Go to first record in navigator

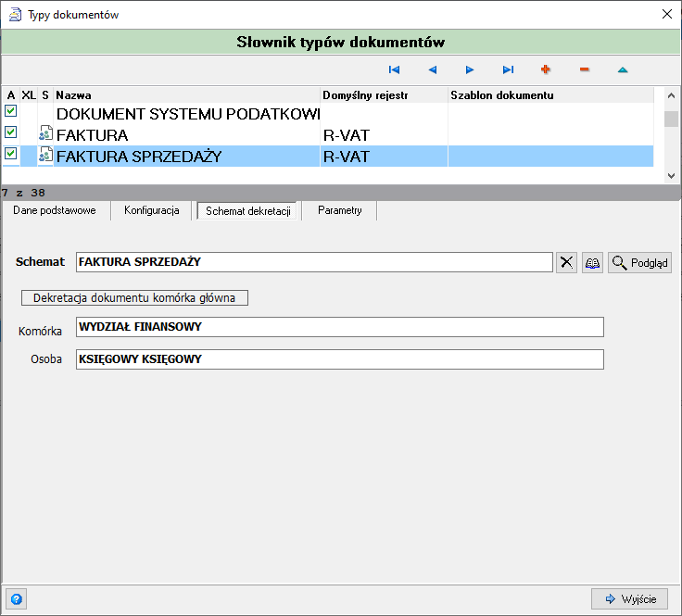pyautogui.click(x=394, y=69)
